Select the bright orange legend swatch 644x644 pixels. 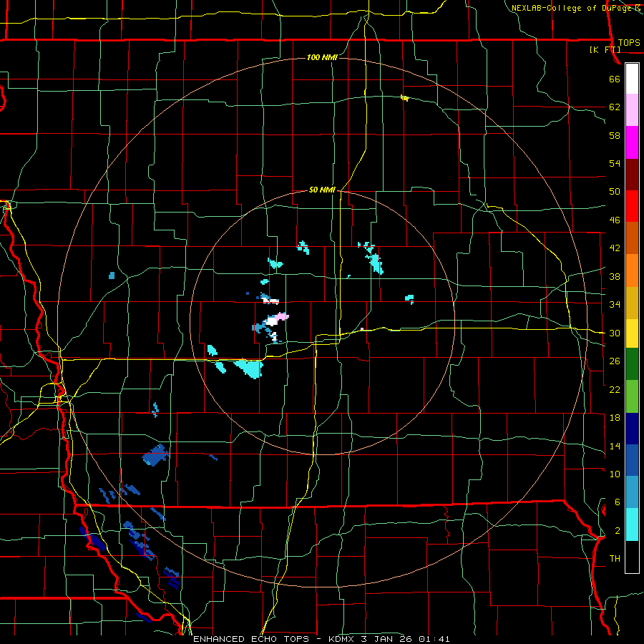[x=632, y=270]
